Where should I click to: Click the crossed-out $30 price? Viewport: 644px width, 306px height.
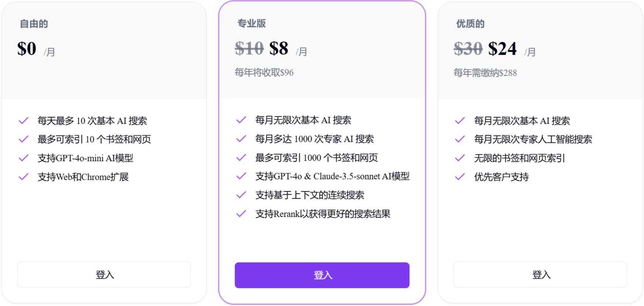pyautogui.click(x=467, y=48)
